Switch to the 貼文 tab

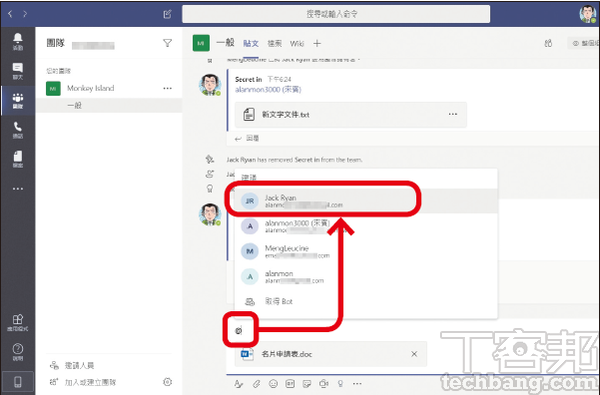pyautogui.click(x=251, y=44)
